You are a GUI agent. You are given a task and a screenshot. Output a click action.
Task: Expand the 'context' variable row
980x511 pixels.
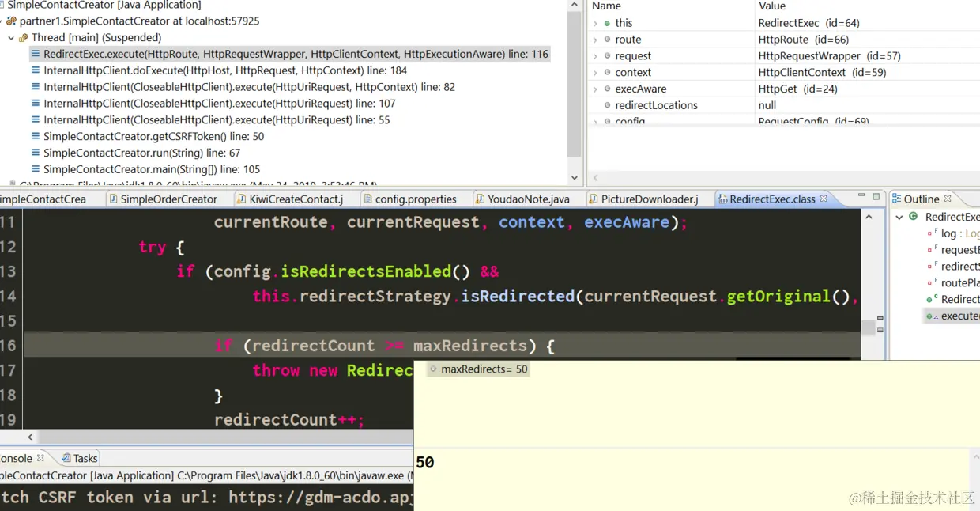pyautogui.click(x=595, y=73)
